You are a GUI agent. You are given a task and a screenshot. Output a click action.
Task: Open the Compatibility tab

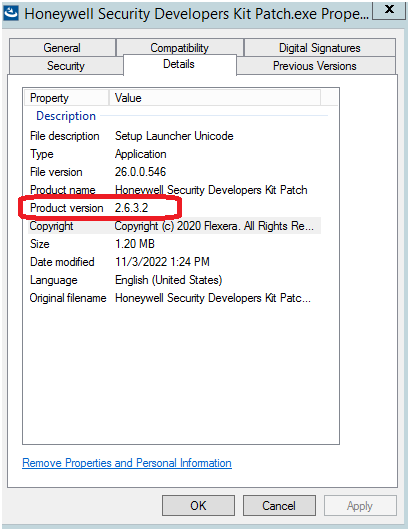179,48
